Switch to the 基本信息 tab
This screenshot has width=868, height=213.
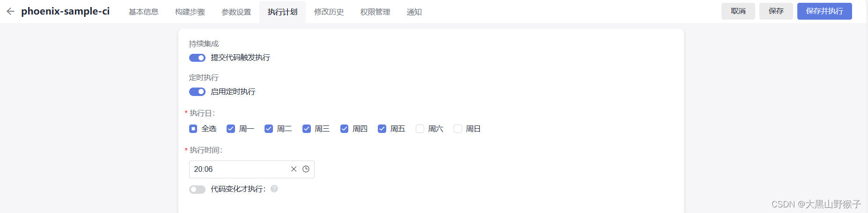coord(144,12)
